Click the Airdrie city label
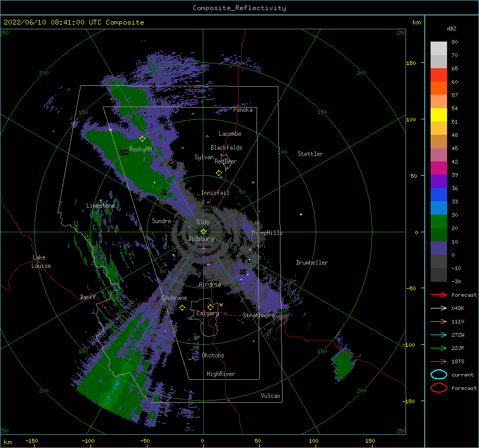The image size is (479, 448). (x=210, y=284)
